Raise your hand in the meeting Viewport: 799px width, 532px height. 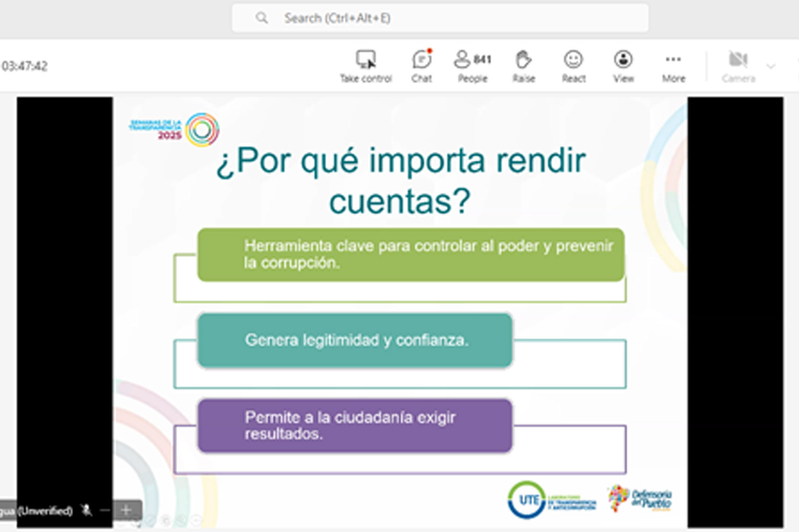pos(523,66)
